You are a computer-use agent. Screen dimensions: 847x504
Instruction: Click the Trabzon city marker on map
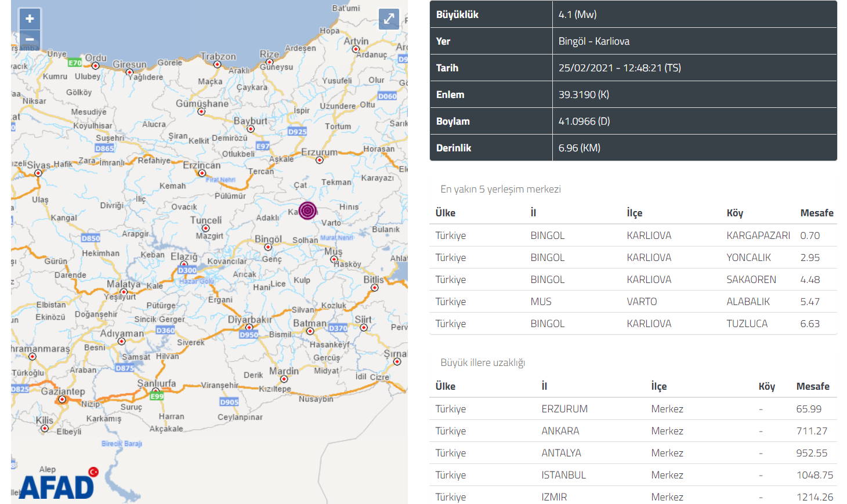pos(217,64)
